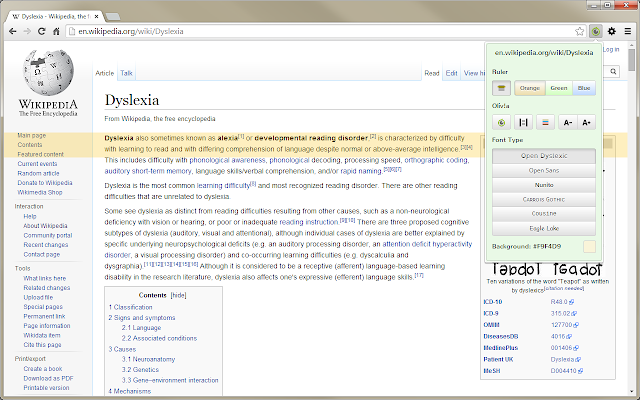Click the Wikipedia globe logo
This screenshot has width=640, height=400.
(x=48, y=73)
